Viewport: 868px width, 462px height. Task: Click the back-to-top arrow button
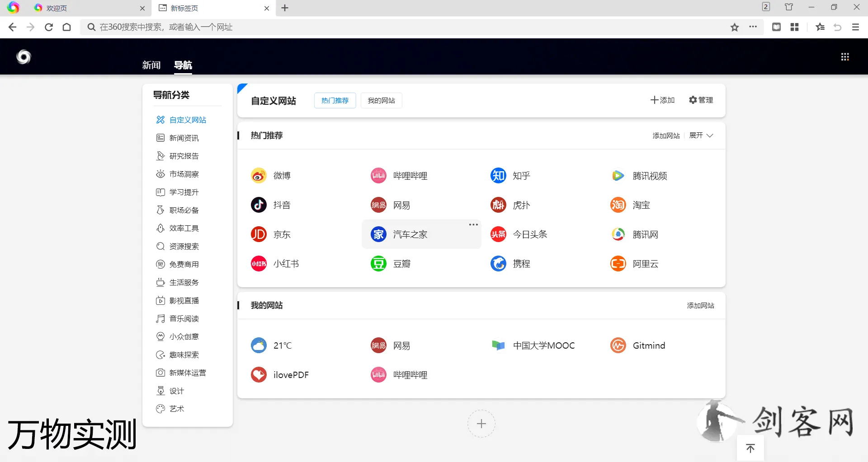pyautogui.click(x=750, y=448)
